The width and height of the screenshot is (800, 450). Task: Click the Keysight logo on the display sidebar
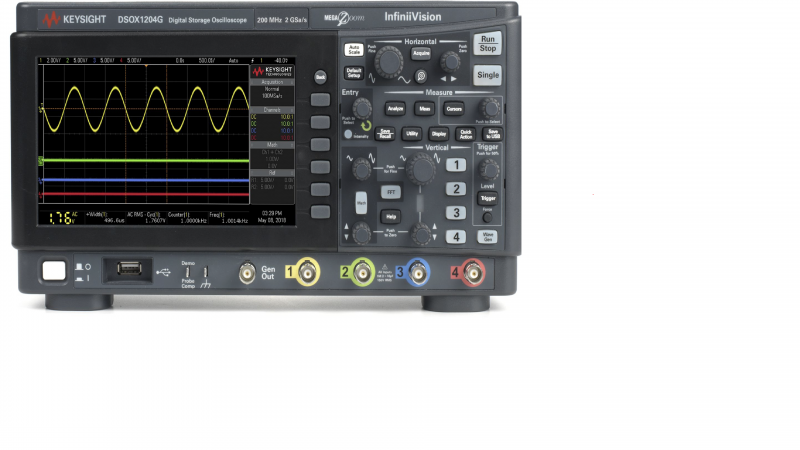click(x=272, y=71)
